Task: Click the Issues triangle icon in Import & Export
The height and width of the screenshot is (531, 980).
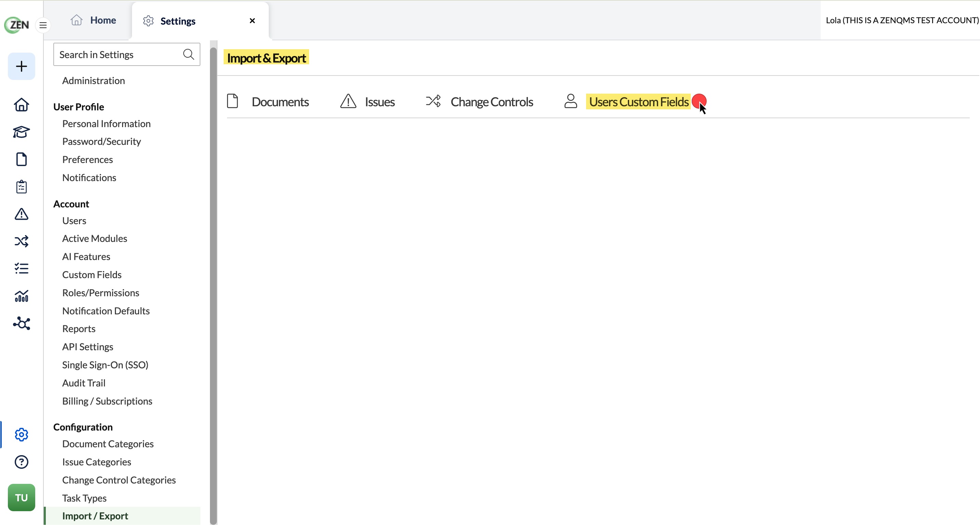Action: [348, 101]
